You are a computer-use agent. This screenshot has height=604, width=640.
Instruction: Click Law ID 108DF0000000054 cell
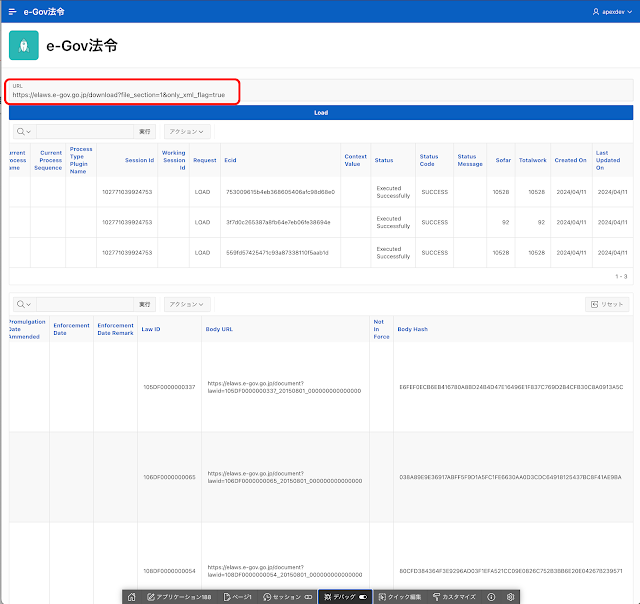tap(169, 571)
